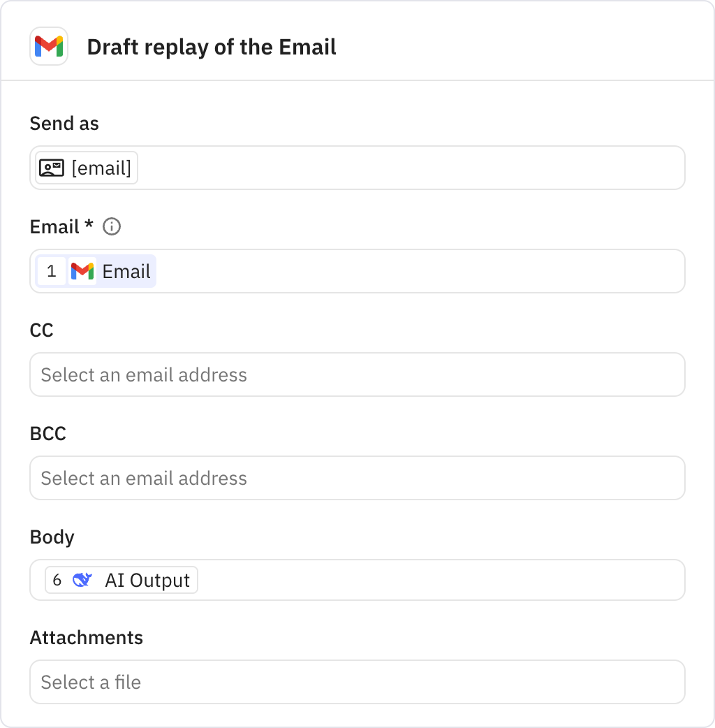Click the step number 1 in Email field

coord(51,271)
